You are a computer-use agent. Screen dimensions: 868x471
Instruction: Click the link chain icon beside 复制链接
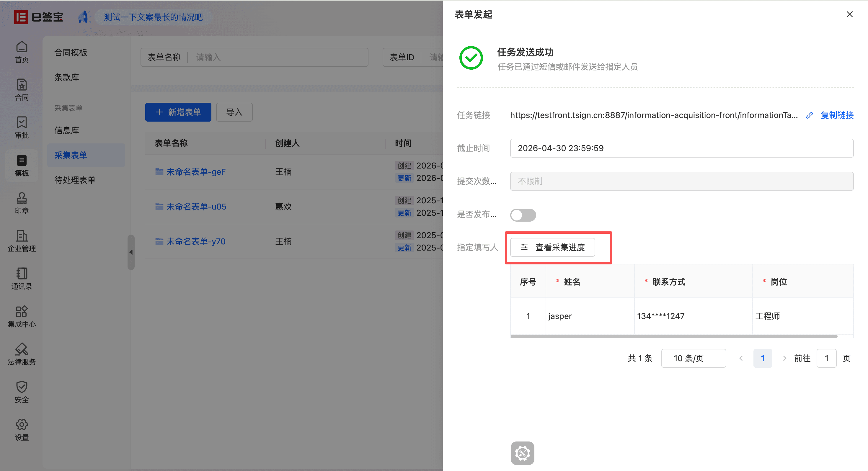click(x=809, y=115)
